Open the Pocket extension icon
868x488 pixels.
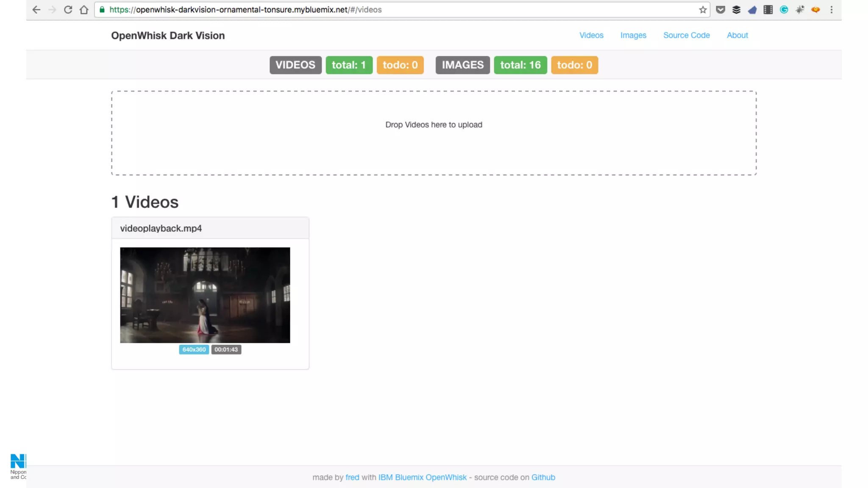coord(720,10)
